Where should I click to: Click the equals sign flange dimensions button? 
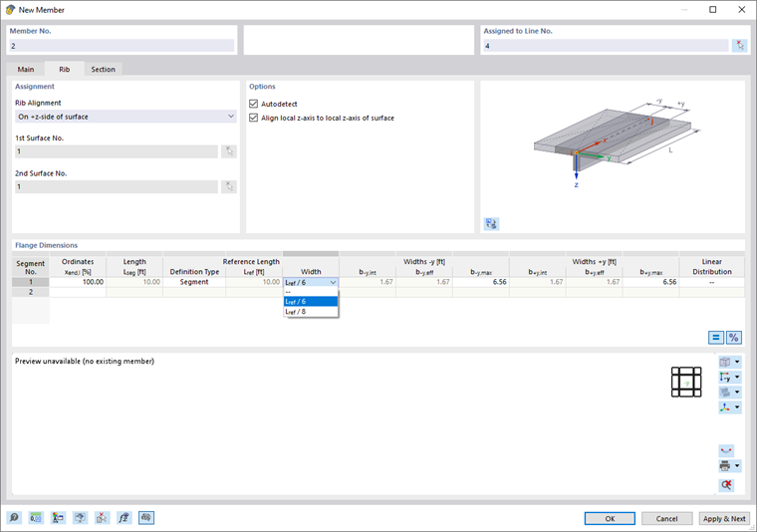[x=716, y=338]
